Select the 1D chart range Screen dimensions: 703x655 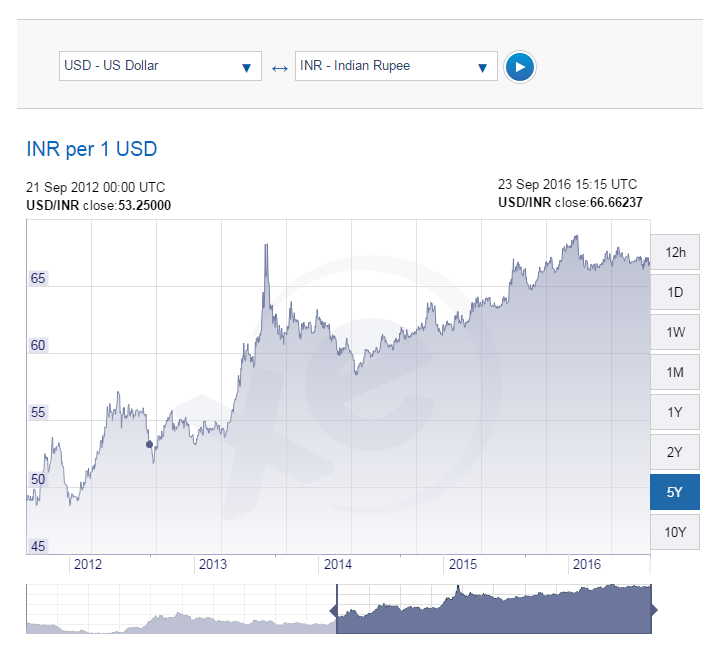point(675,292)
